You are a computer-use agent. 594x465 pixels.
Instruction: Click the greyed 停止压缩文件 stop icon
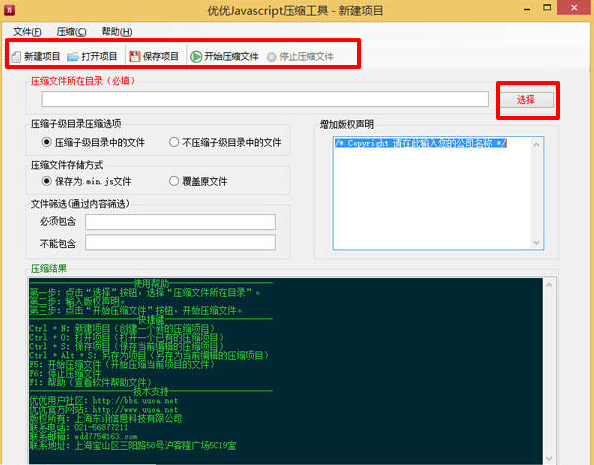pos(271,57)
